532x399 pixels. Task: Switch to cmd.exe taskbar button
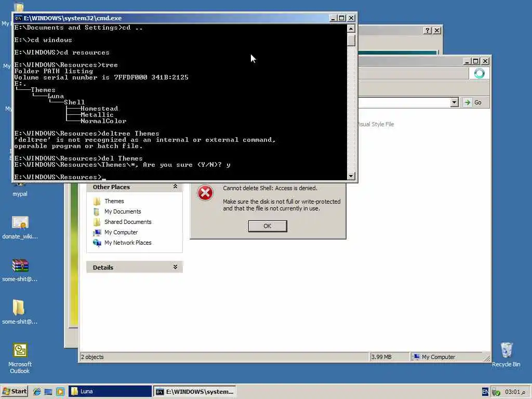[x=194, y=391]
